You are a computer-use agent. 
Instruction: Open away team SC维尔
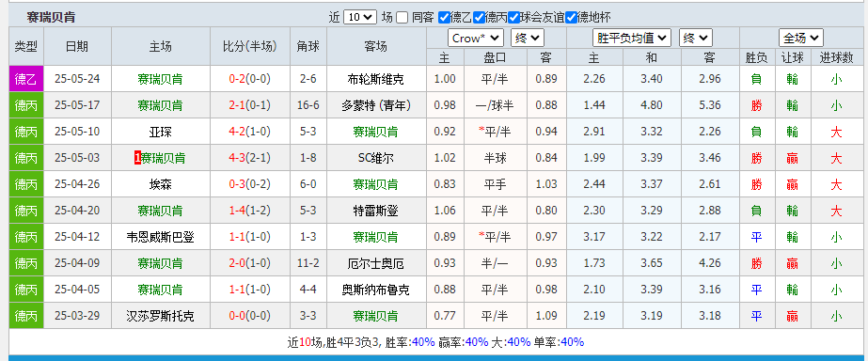[x=376, y=158]
